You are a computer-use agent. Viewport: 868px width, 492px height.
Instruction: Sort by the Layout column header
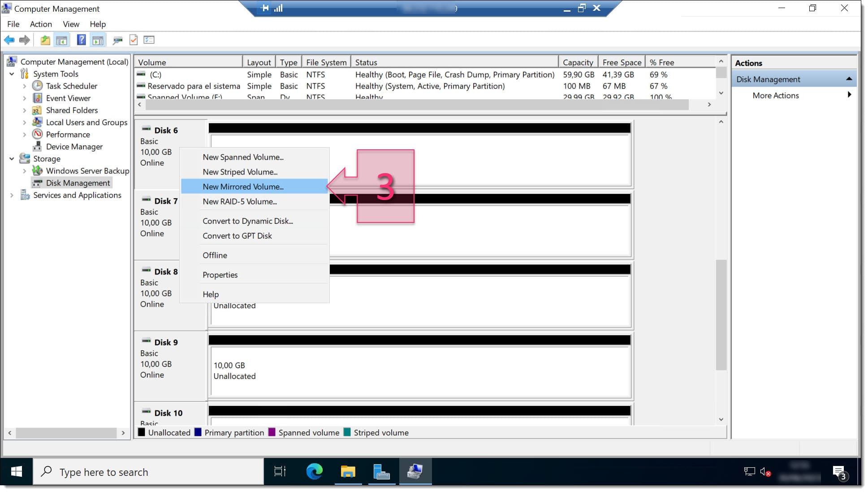pos(259,62)
